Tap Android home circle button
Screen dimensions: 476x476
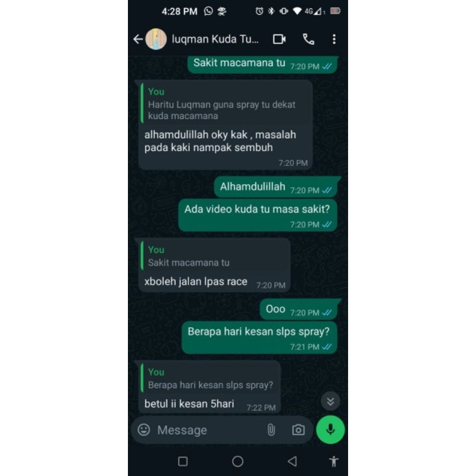click(x=237, y=461)
